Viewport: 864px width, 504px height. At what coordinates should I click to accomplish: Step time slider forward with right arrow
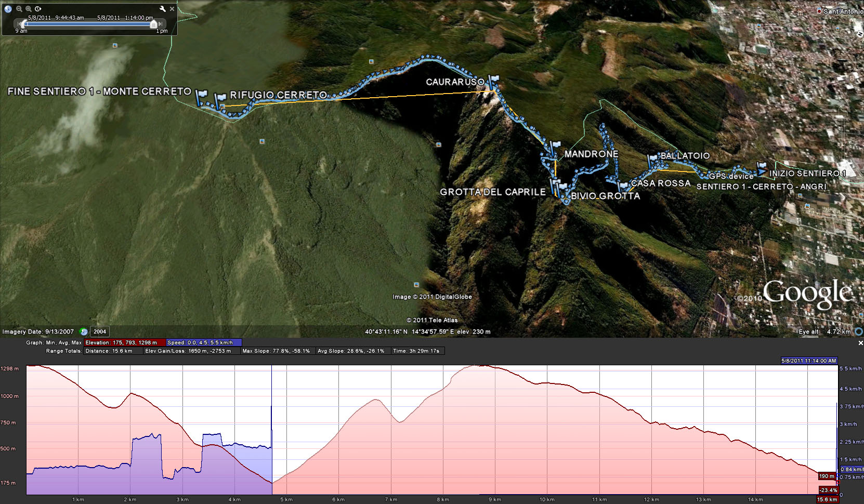(161, 24)
